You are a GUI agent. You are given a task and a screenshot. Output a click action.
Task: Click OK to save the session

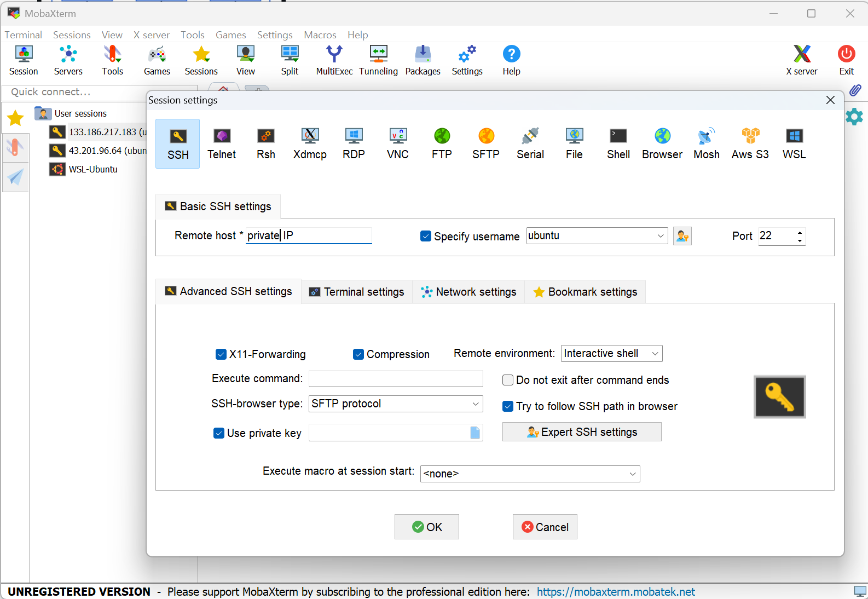click(427, 527)
